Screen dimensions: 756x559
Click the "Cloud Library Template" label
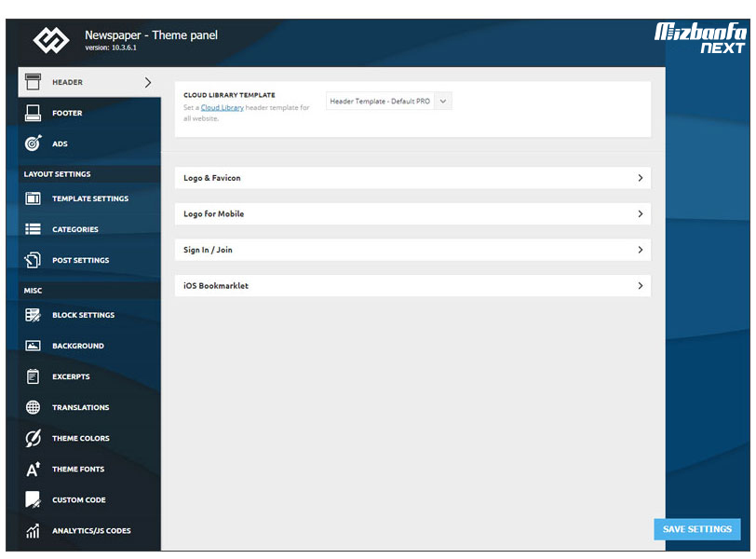229,95
